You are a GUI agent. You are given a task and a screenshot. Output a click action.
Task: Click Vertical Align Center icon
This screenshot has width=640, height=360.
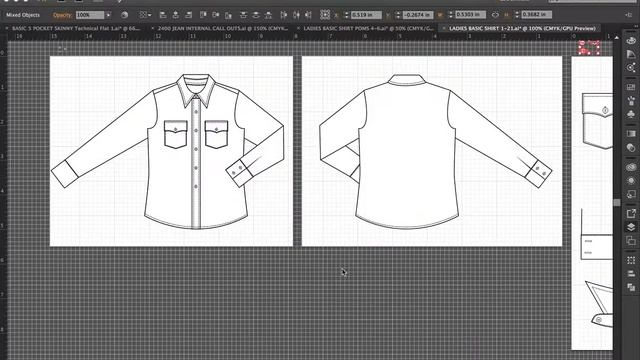(x=216, y=15)
